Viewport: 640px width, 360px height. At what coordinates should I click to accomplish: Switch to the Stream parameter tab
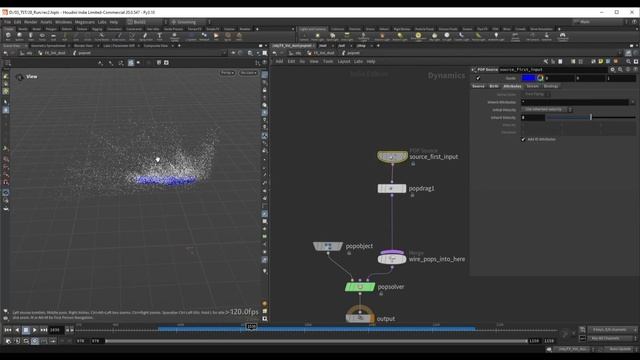click(532, 86)
